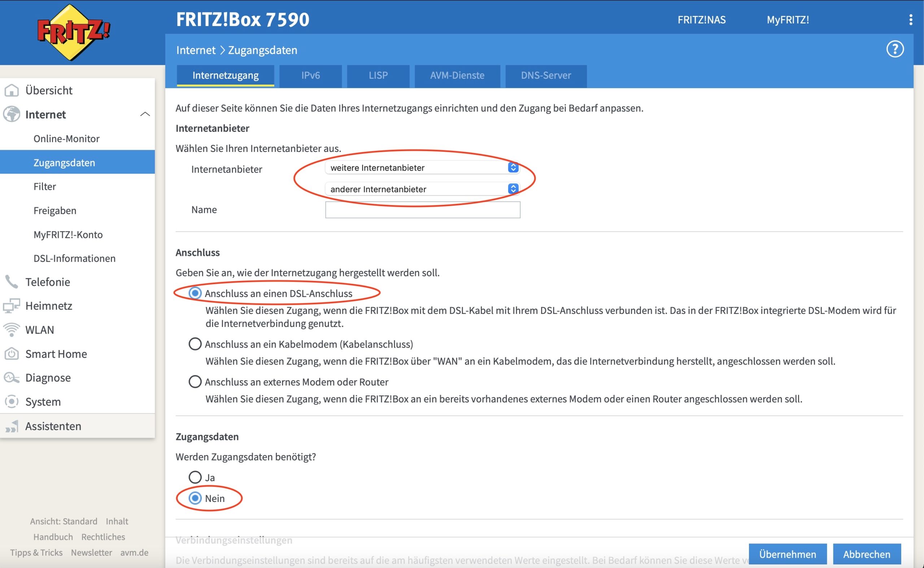Click the Diagnose icon in sidebar
The image size is (924, 568).
click(11, 377)
